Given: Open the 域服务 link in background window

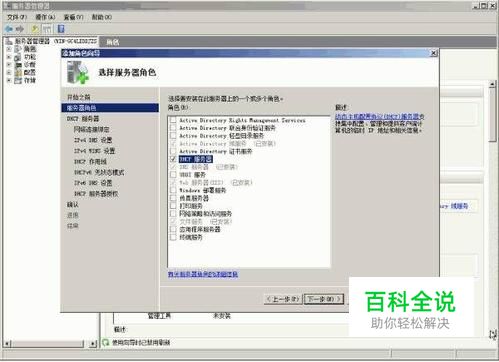Looking at the screenshot, I should click(x=454, y=206).
